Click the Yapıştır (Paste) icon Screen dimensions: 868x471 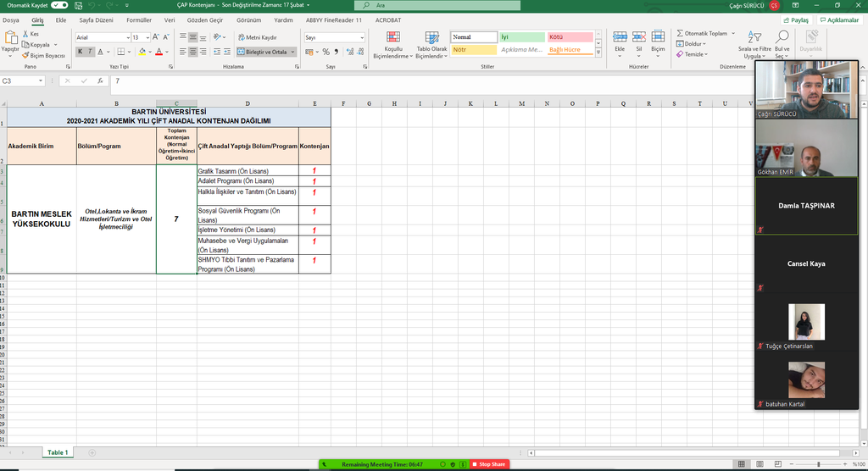(10, 38)
